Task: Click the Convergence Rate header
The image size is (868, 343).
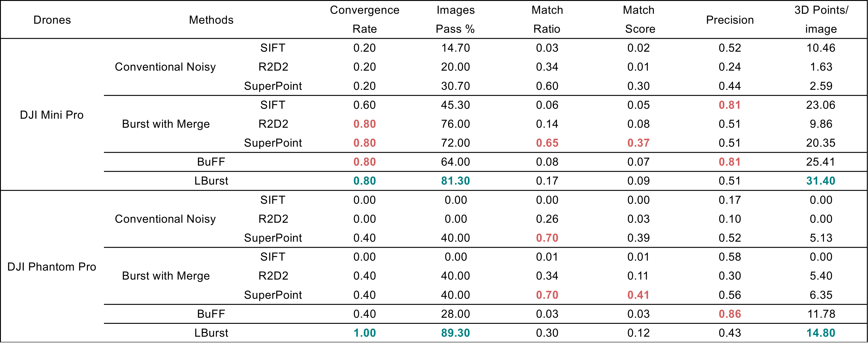Action: pos(365,20)
